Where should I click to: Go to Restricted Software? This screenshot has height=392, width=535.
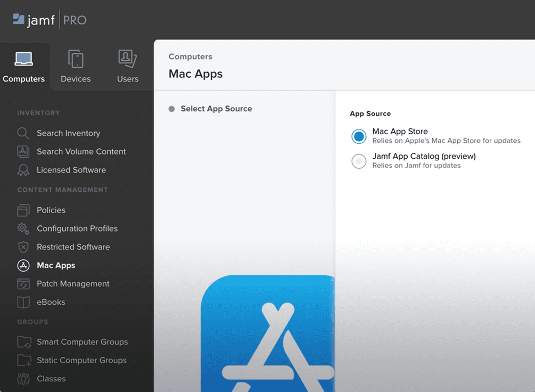[x=63, y=247]
